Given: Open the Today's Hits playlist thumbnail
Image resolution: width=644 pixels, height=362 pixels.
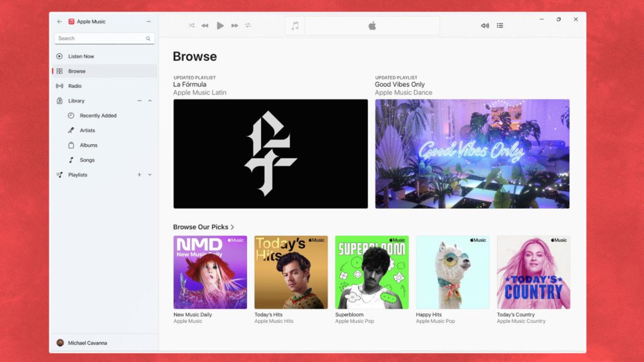Looking at the screenshot, I should click(x=290, y=272).
